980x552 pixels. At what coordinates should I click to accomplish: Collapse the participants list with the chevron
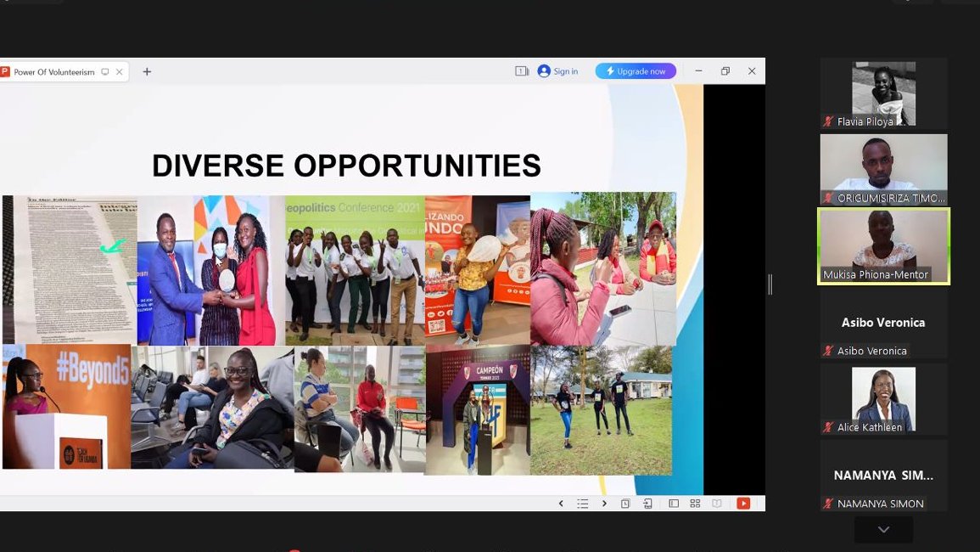pyautogui.click(x=883, y=529)
